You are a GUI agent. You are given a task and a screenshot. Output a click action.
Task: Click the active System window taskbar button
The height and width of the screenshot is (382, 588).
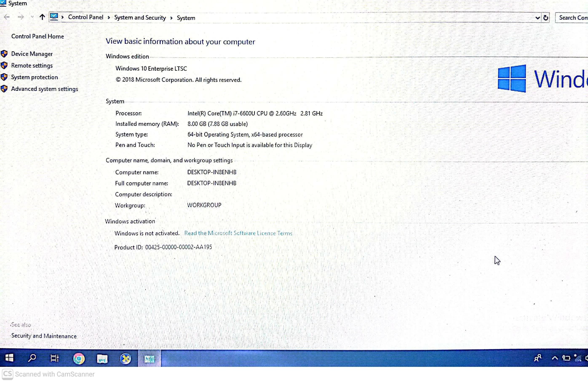point(149,359)
